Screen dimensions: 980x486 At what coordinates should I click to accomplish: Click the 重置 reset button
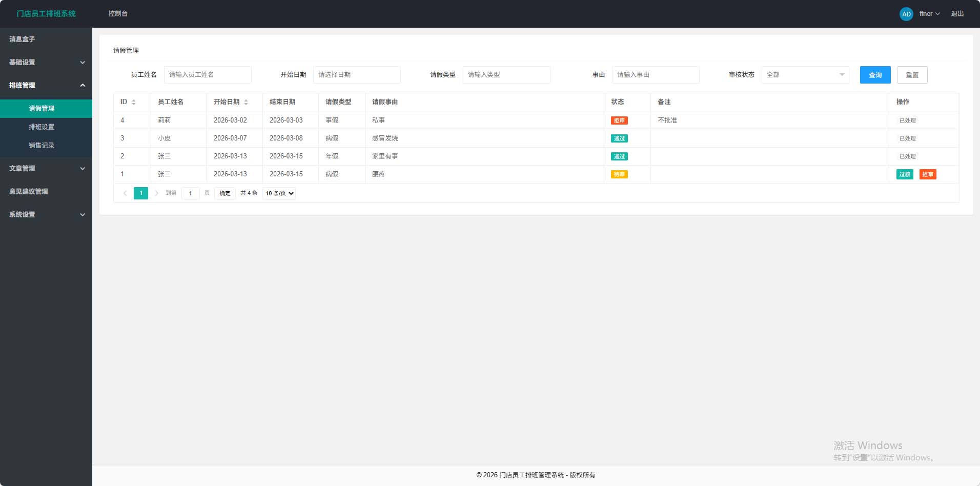(x=912, y=75)
